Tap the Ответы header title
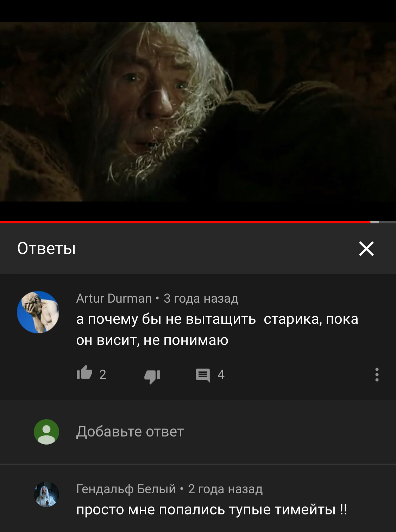This screenshot has width=396, height=532. (46, 248)
